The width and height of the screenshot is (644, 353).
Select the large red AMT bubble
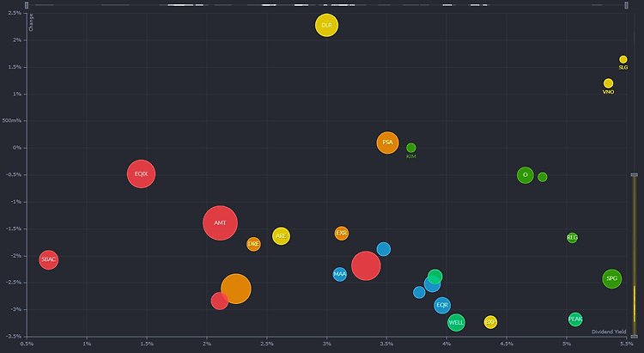point(220,223)
